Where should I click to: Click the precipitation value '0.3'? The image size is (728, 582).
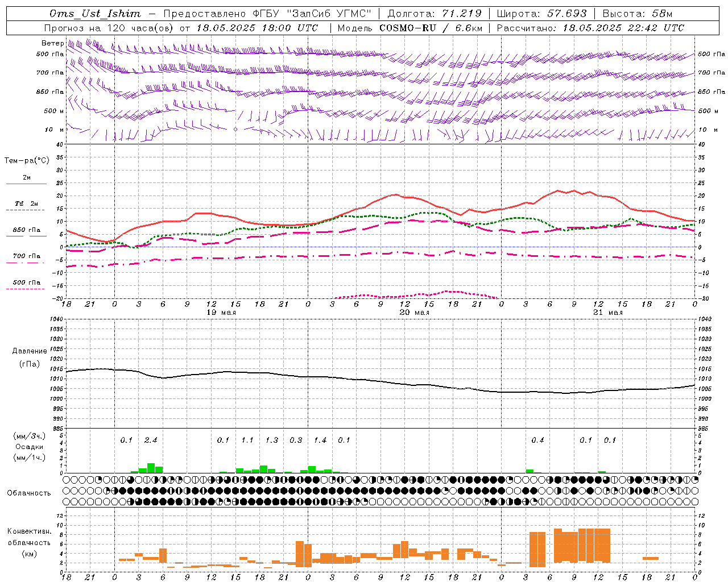(296, 440)
